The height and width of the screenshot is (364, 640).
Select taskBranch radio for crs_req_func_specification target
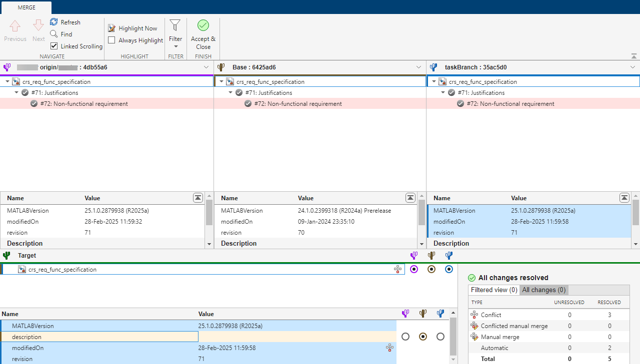point(449,269)
